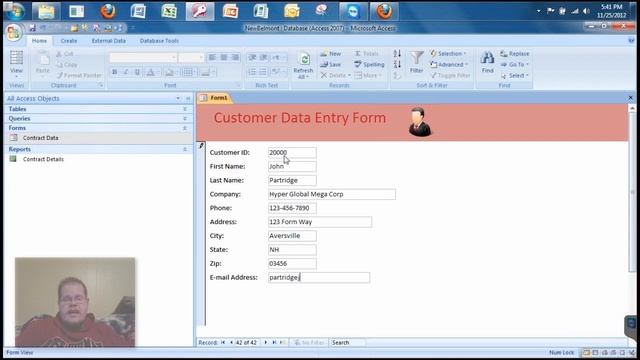
Task: Go to first record in navigator
Action: click(223, 342)
